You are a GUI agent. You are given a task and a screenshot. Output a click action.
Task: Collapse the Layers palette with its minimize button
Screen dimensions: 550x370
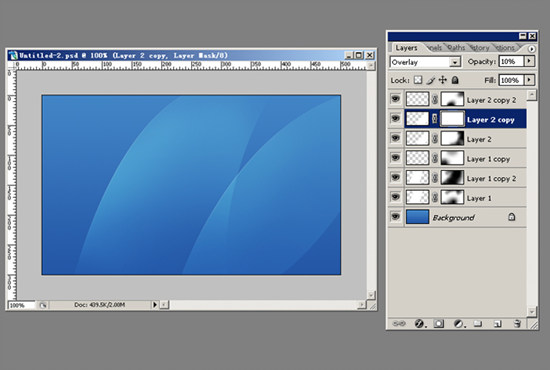click(x=523, y=36)
